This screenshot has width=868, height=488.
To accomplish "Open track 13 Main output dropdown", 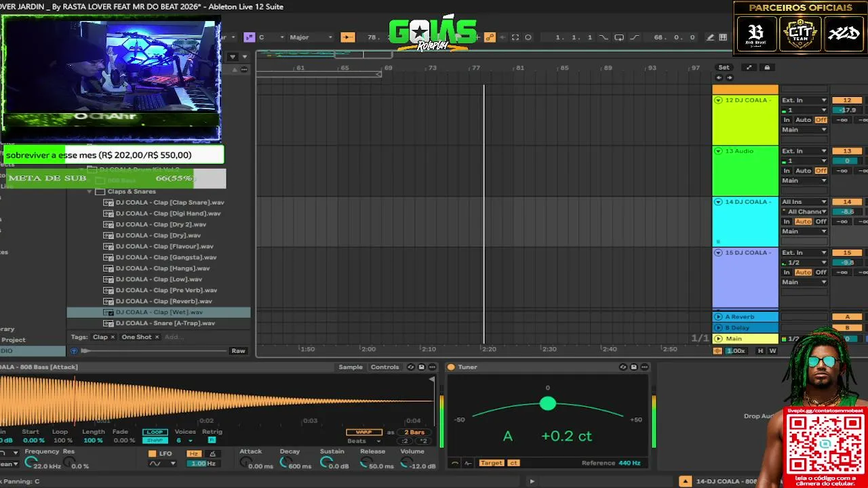I will click(x=804, y=181).
